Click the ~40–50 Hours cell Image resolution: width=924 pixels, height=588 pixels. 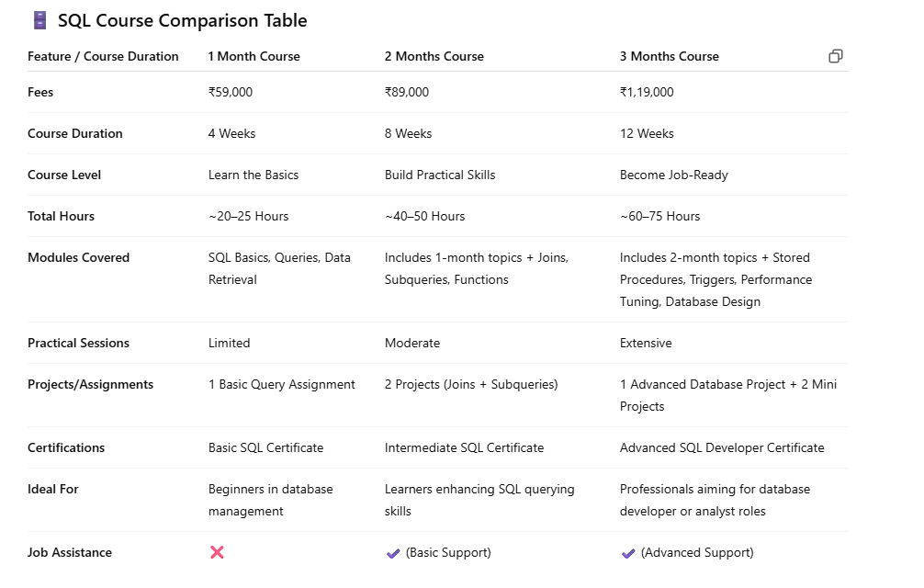coord(424,216)
